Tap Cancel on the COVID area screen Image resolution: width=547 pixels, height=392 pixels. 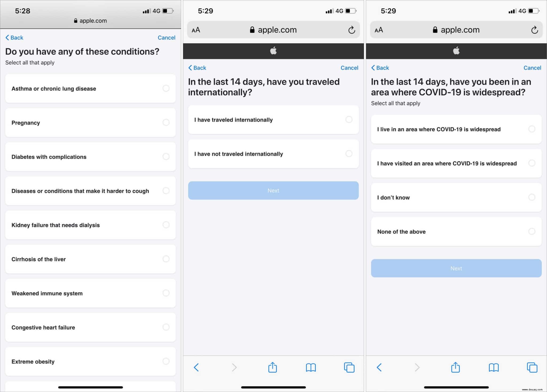pos(532,68)
